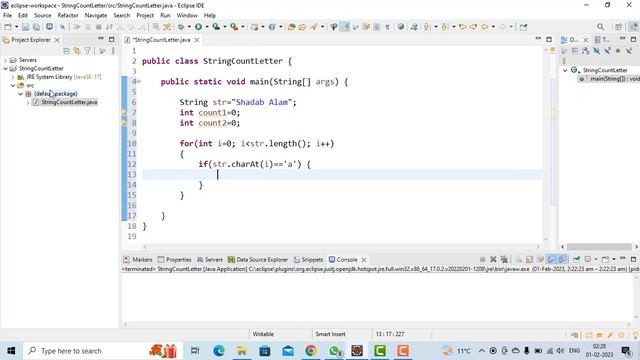The height and width of the screenshot is (360, 640).
Task: Toggle Show Whitespace Characters pilcrow icon
Action: [387, 27]
